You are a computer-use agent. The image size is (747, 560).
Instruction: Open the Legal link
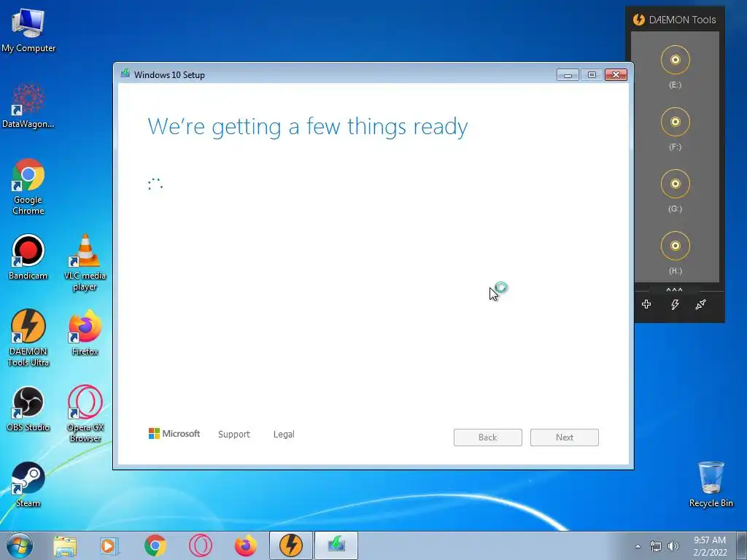(x=284, y=435)
